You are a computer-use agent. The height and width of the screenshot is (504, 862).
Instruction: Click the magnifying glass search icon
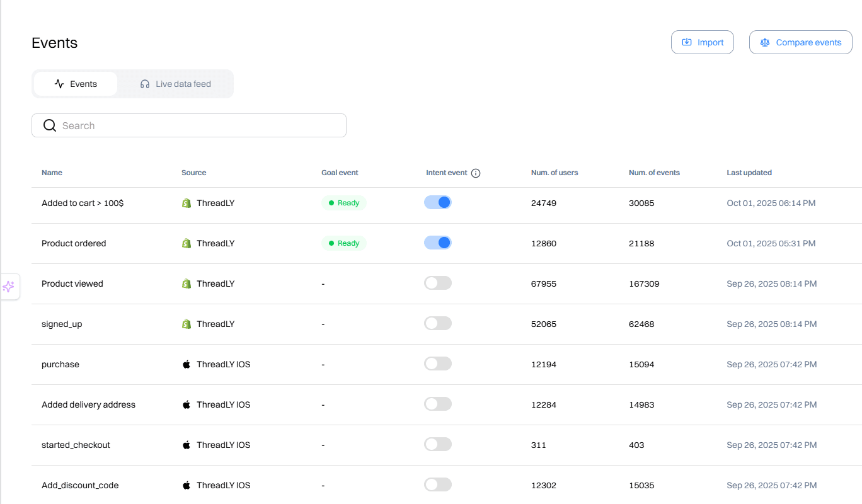49,125
